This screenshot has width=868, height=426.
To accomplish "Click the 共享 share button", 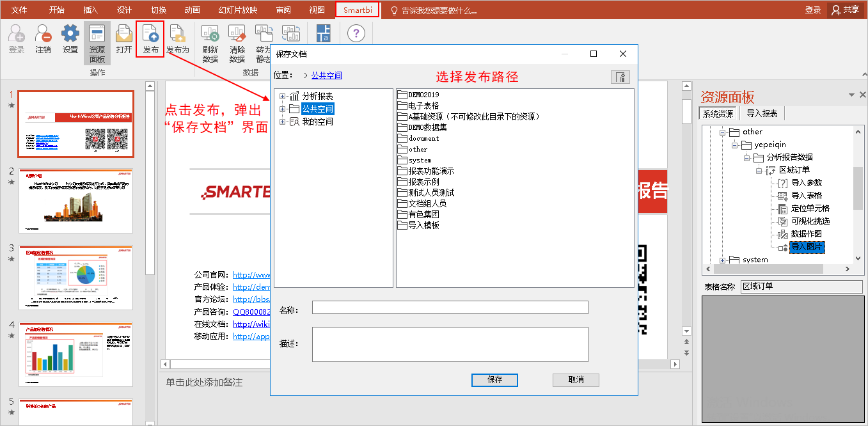I will click(845, 10).
